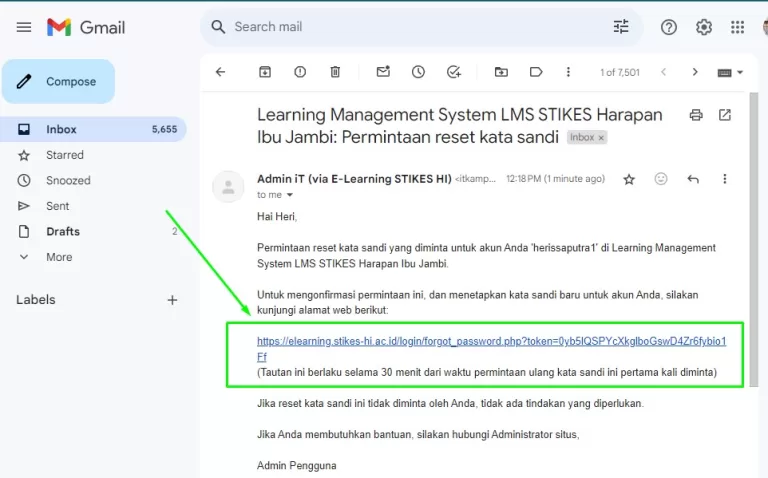768x478 pixels.
Task: Mark the email as unread
Action: tap(383, 72)
